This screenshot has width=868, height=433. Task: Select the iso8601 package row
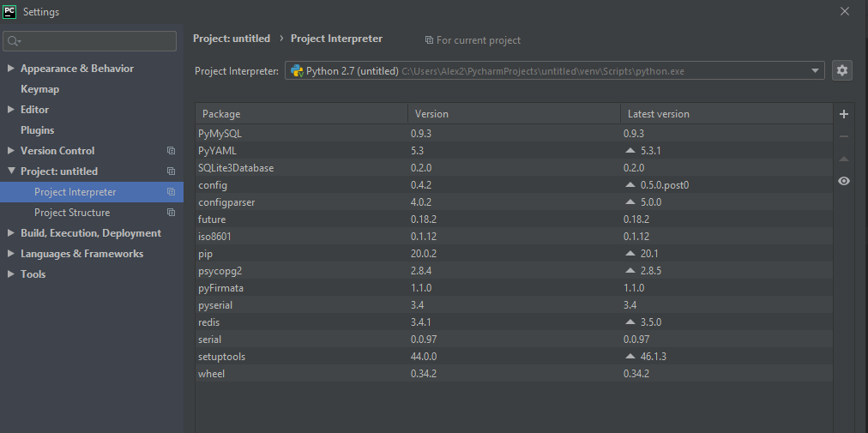pyautogui.click(x=514, y=237)
